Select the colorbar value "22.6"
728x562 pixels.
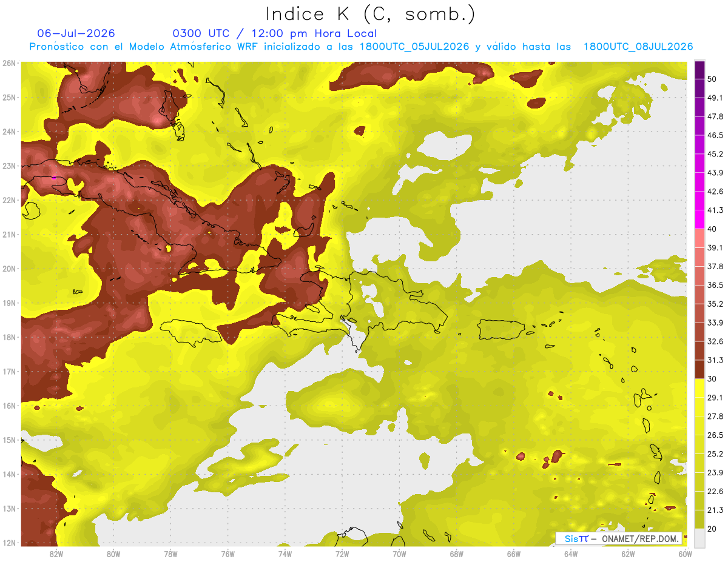pos(715,492)
